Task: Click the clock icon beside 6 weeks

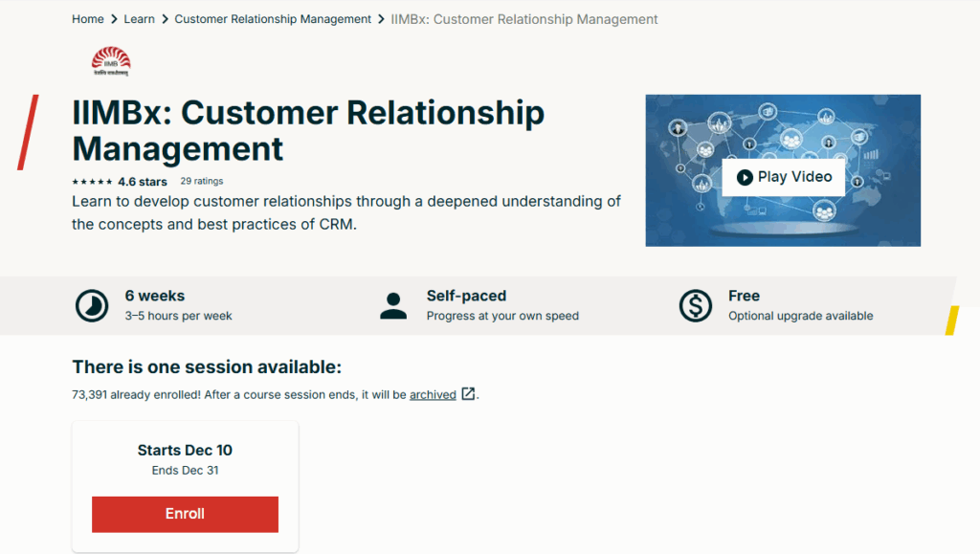Action: point(92,305)
